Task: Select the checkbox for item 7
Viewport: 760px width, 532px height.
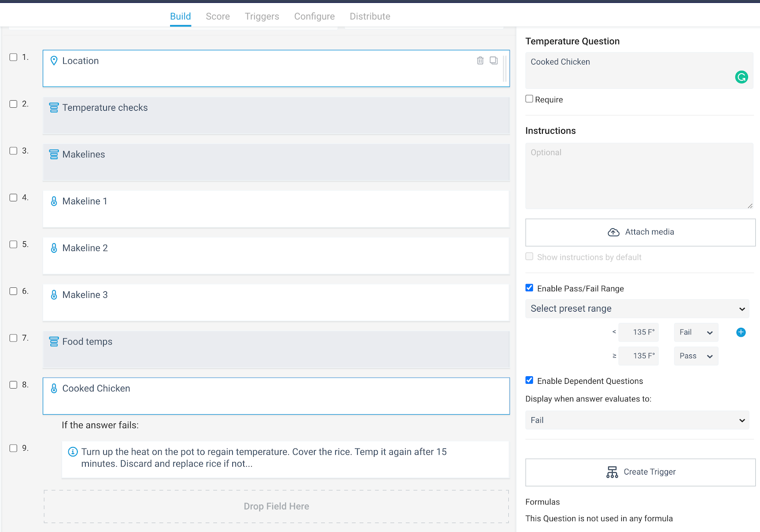Action: (13, 338)
